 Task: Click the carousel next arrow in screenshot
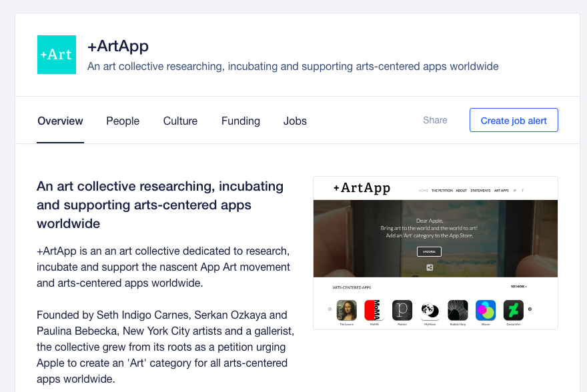coord(530,309)
